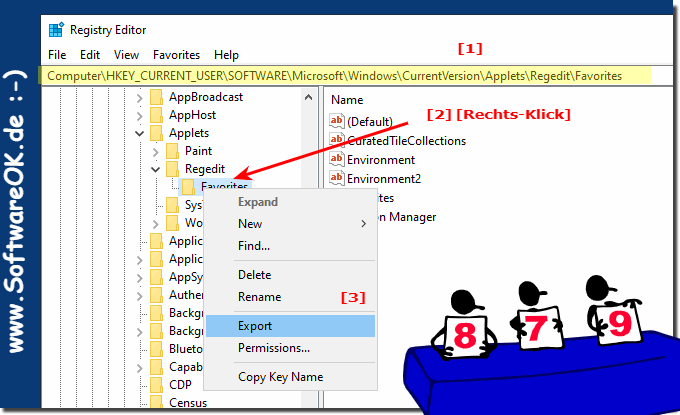Select the Regedit key label
The width and height of the screenshot is (680, 415).
click(x=205, y=169)
